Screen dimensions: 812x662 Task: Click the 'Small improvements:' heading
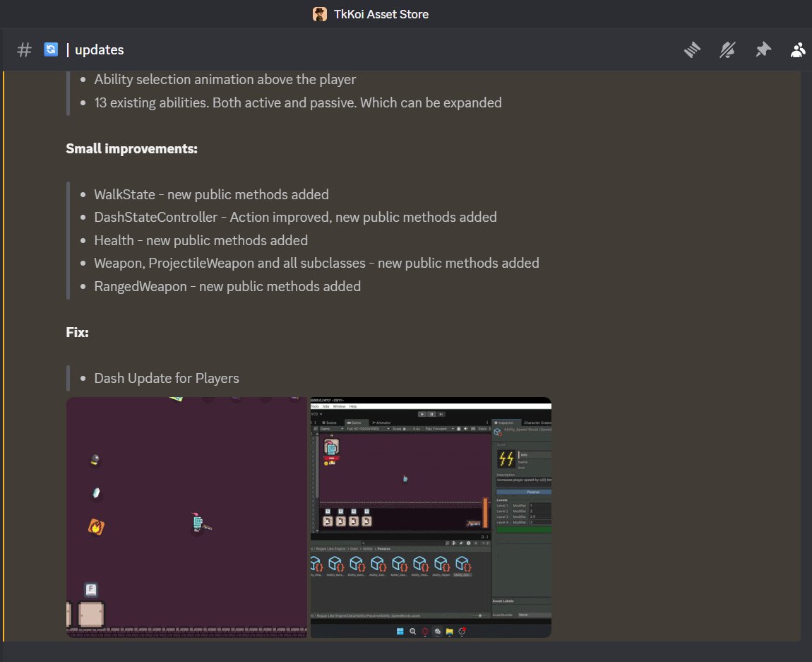click(131, 148)
